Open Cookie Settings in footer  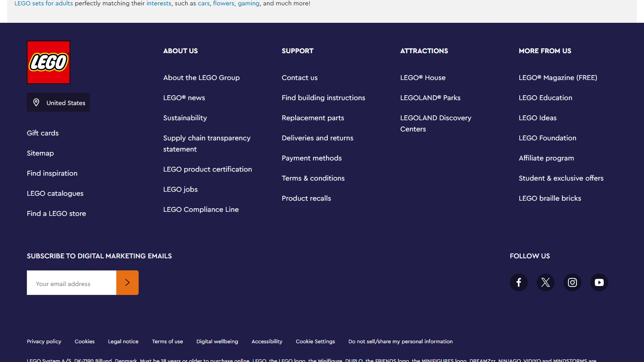coord(315,341)
